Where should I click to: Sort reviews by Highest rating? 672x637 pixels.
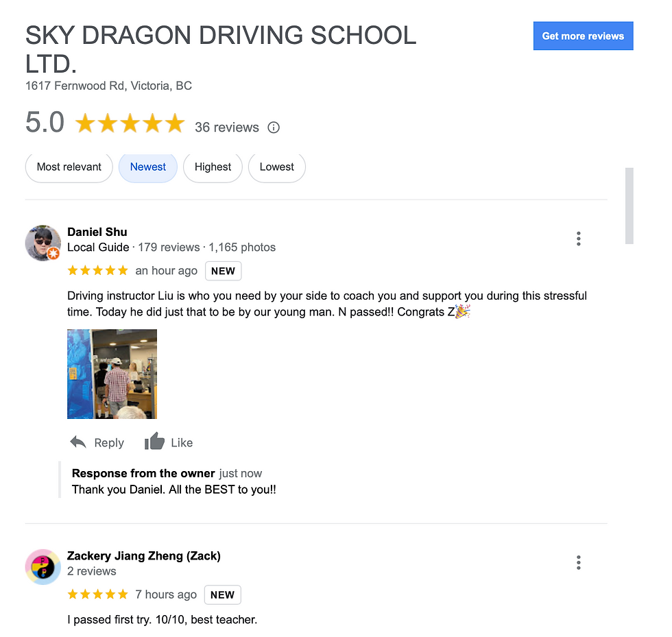click(213, 167)
